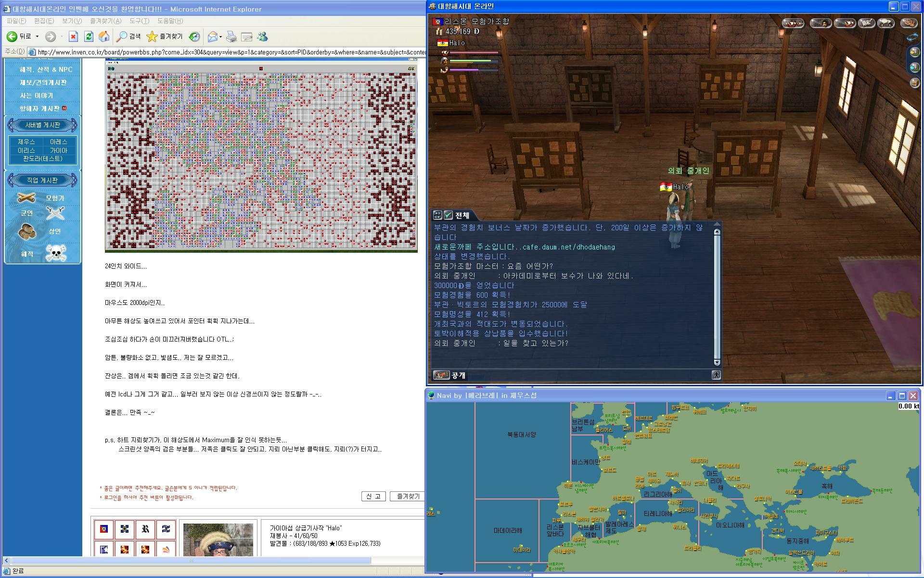Expand the Forward button history dropdown arrow
Viewport: 924px width, 578px height.
[62, 37]
